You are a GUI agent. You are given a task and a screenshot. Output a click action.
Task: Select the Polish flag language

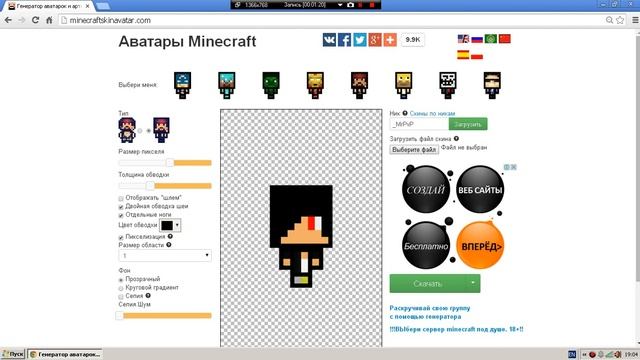[477, 56]
